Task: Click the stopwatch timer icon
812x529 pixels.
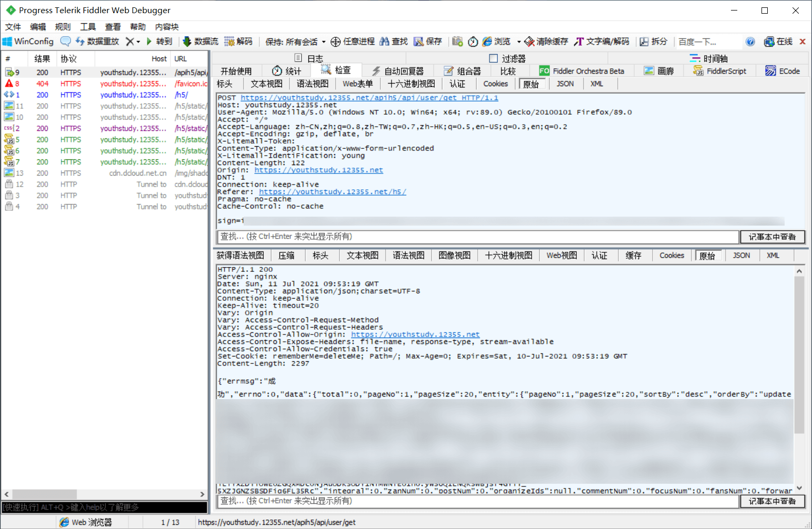Action: point(473,41)
